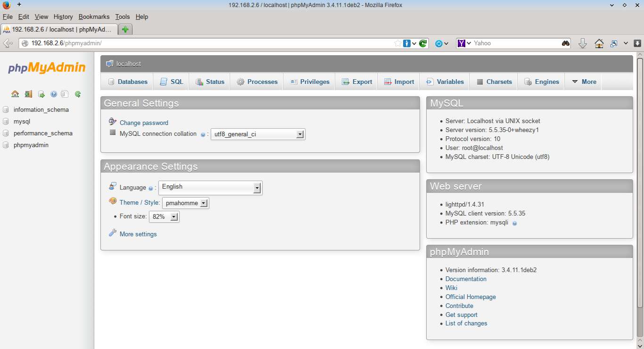Open the Language dropdown
The height and width of the screenshot is (349, 644).
point(210,187)
